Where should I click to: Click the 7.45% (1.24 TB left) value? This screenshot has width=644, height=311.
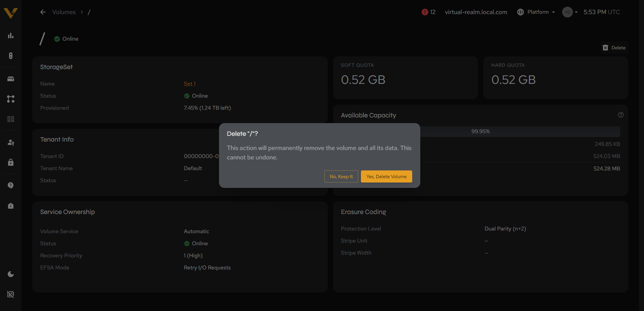tap(207, 108)
